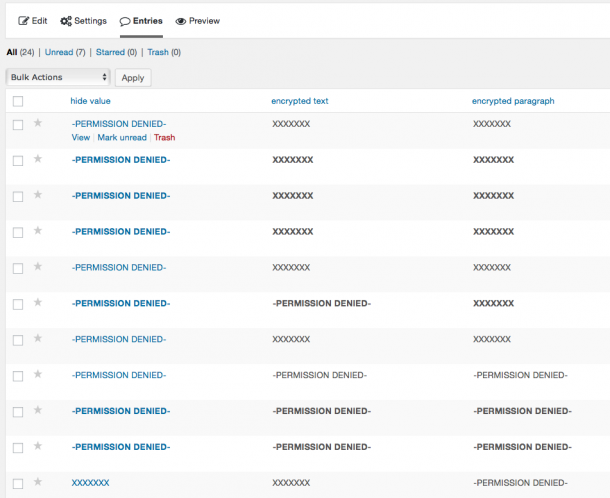Star the last row with XXXXXXX hide value
Image resolution: width=610 pixels, height=498 pixels.
[x=38, y=482]
